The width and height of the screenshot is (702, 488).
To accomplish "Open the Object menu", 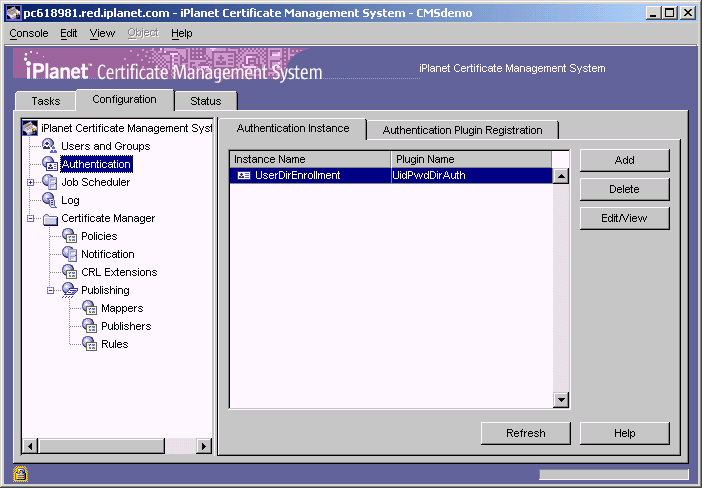I will 143,34.
